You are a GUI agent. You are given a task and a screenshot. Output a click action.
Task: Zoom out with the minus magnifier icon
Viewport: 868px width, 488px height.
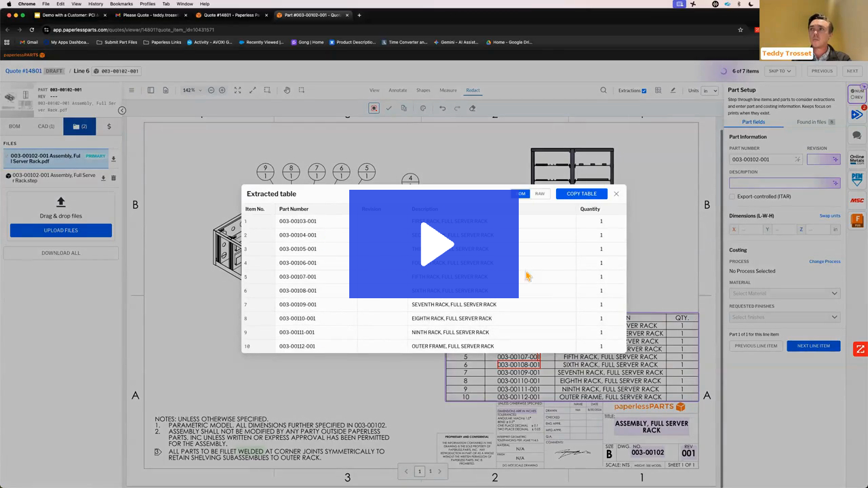(211, 90)
